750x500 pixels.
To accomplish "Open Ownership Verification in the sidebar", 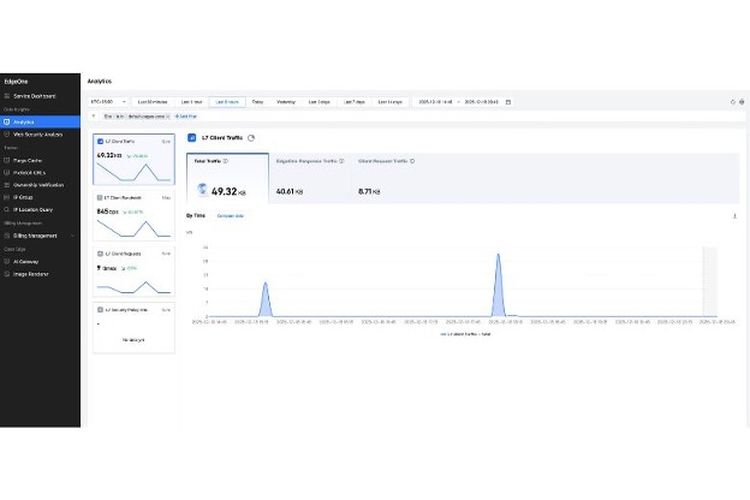I will 40,185.
